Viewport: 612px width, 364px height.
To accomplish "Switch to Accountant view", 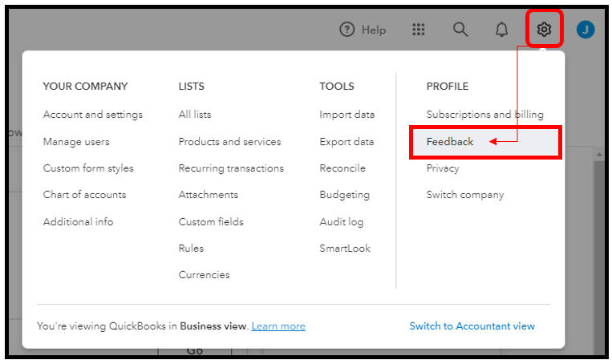I will click(472, 326).
